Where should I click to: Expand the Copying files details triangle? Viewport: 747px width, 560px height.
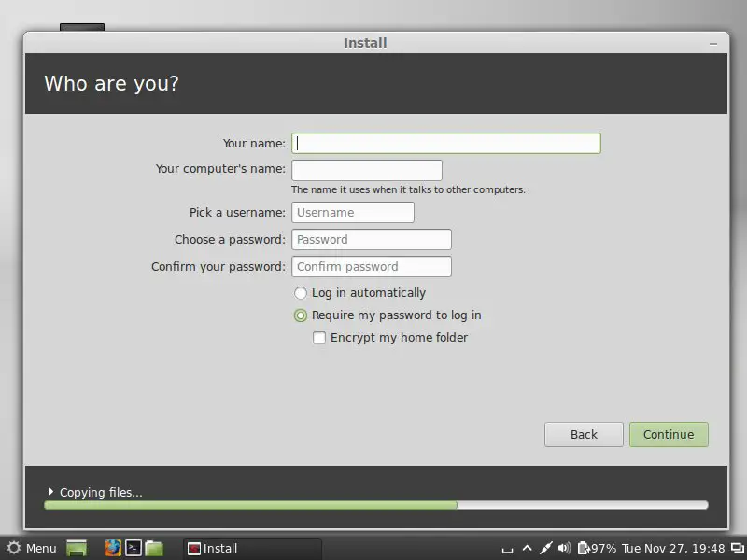pos(50,491)
